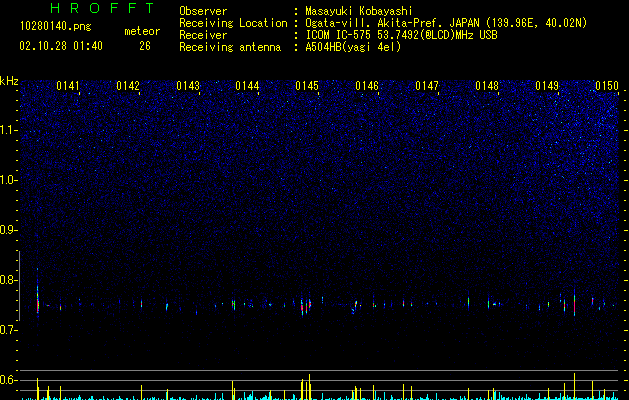The width and height of the screenshot is (629, 400).
Task: Click the 0147 time marker
Action: (x=427, y=86)
